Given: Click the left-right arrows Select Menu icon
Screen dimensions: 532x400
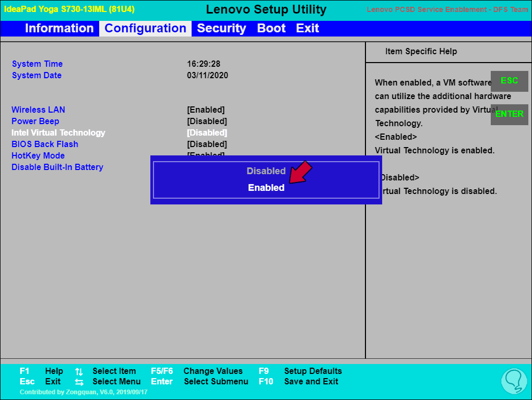Looking at the screenshot, I should (x=79, y=382).
